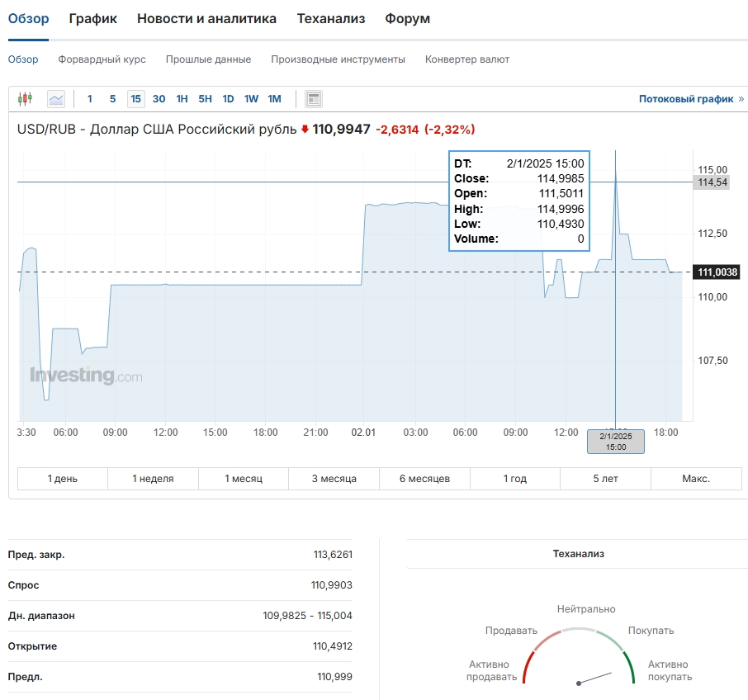Select the 1W interval
Screen dimensions: 748x700
click(x=251, y=99)
